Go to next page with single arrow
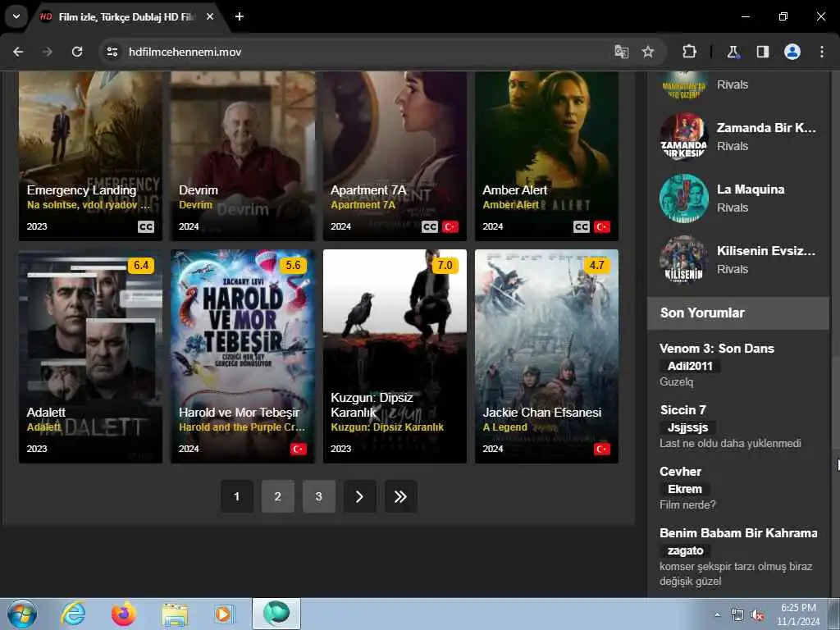This screenshot has width=840, height=630. coord(359,496)
